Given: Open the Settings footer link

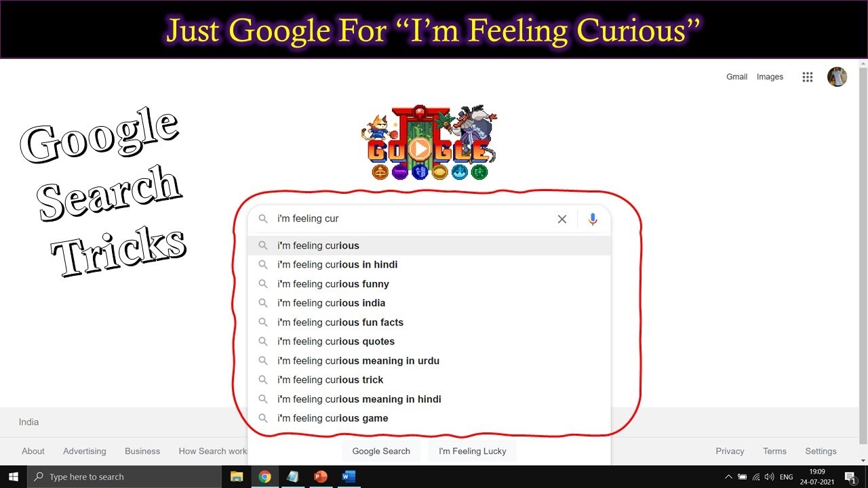Looking at the screenshot, I should click(x=821, y=451).
